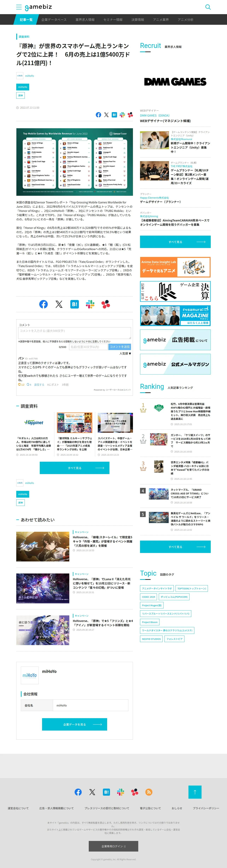Open the 崩壊:スターレイル related article thumbnail
Screen dimensions: 227x868
coord(43,547)
